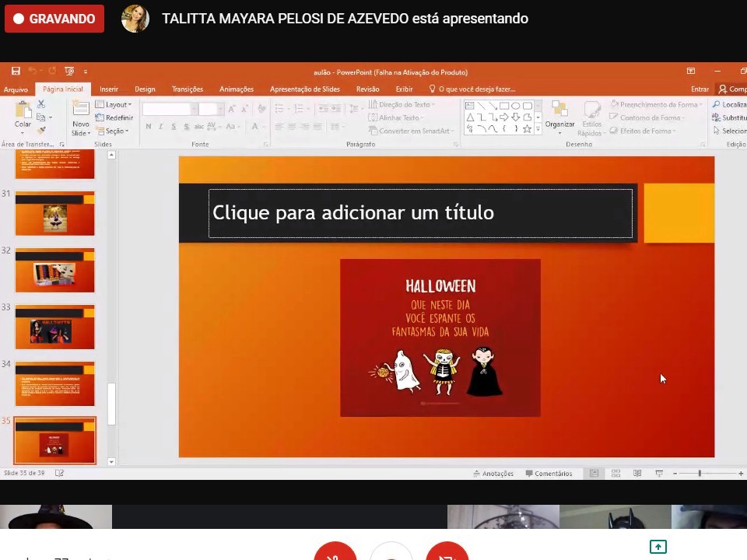Image resolution: width=747 pixels, height=560 pixels.
Task: Select the star shape in shapes gallery
Action: pos(527,128)
